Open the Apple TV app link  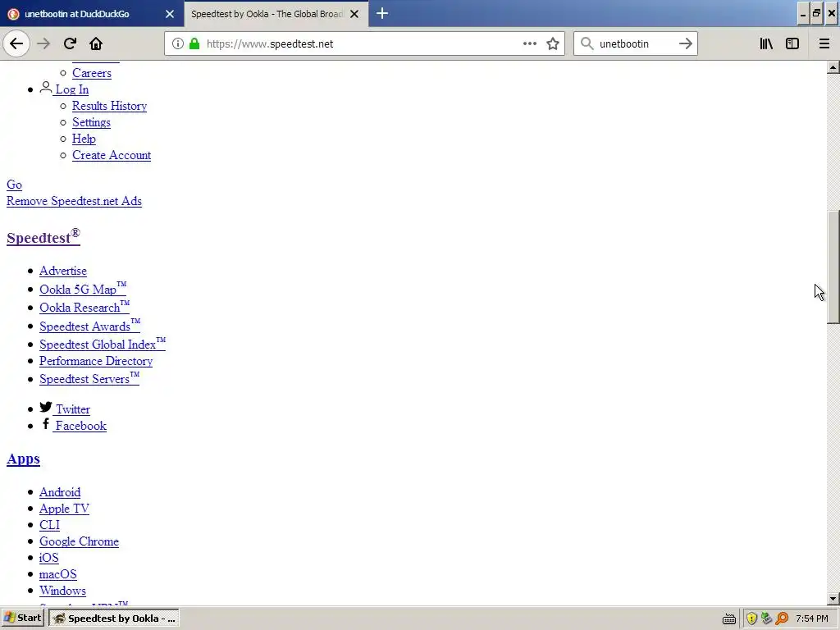coord(64,509)
